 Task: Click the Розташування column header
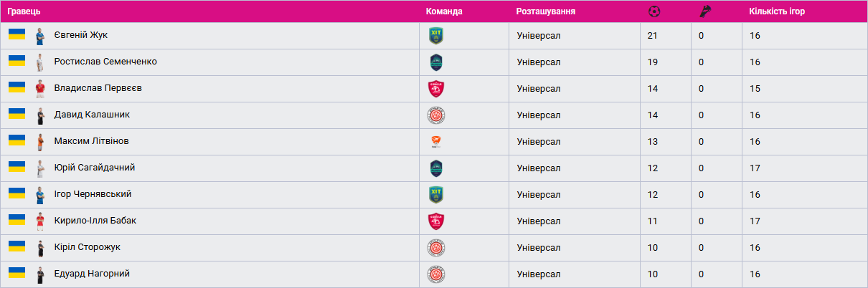[x=545, y=12]
